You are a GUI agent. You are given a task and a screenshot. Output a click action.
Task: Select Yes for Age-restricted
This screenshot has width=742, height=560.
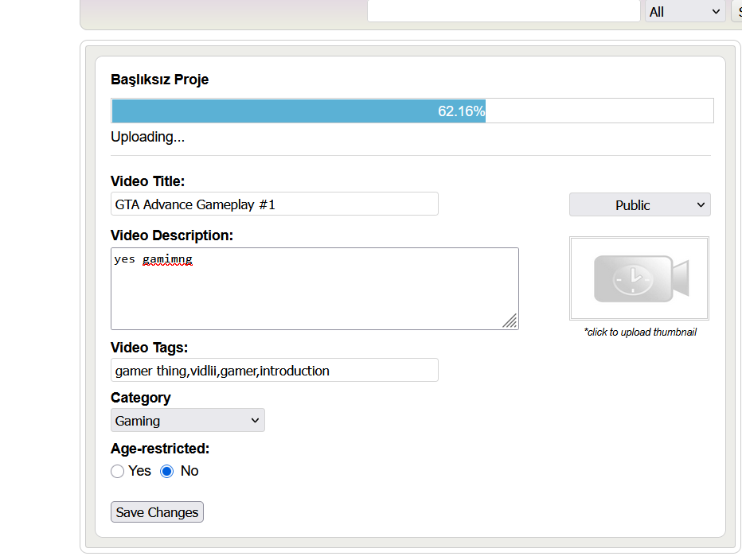118,471
